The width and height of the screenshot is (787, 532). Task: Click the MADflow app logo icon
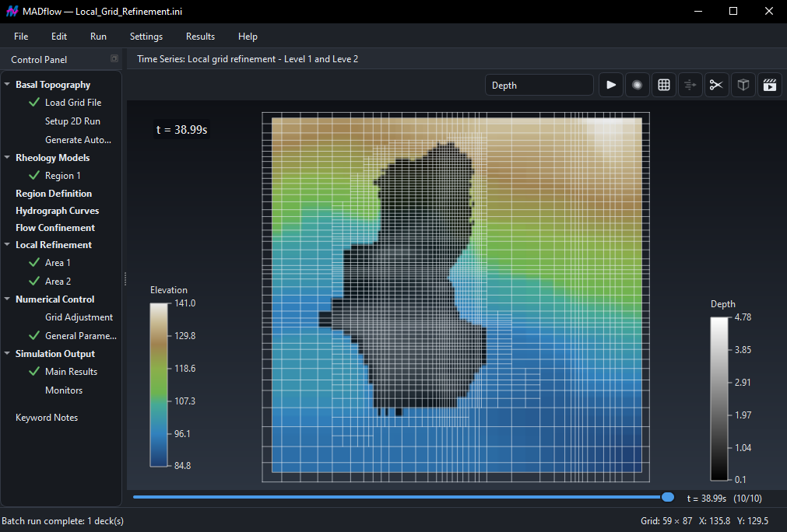(12, 11)
